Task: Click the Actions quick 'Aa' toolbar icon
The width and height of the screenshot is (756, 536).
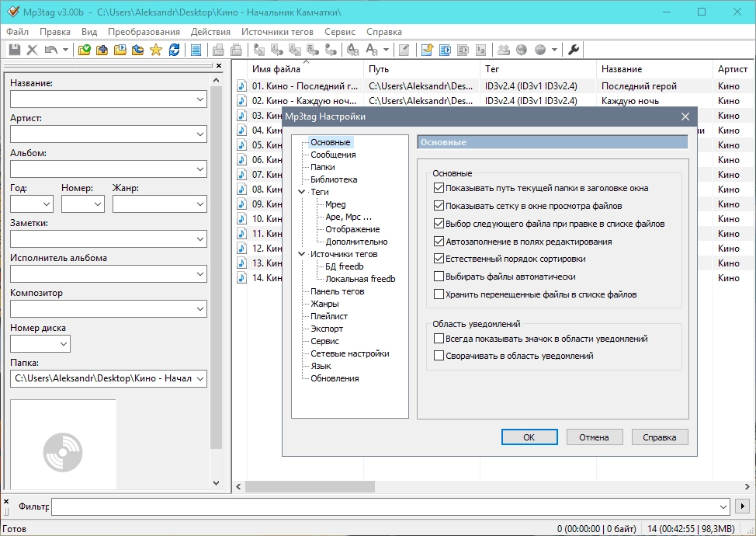Action: pos(372,50)
